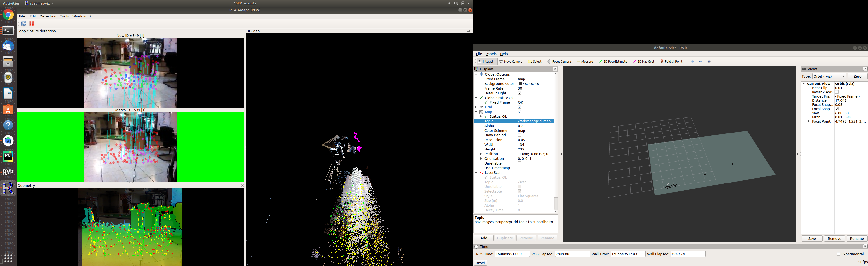
Task: Open the Panels menu in RViz
Action: pyautogui.click(x=491, y=54)
